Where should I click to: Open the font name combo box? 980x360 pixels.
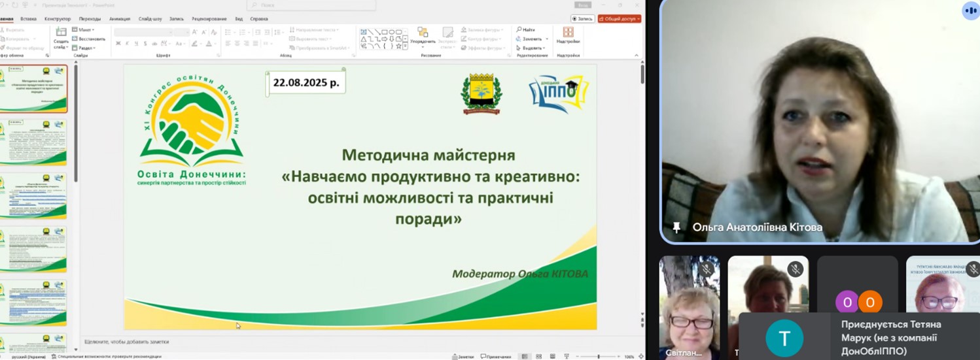coord(143,32)
